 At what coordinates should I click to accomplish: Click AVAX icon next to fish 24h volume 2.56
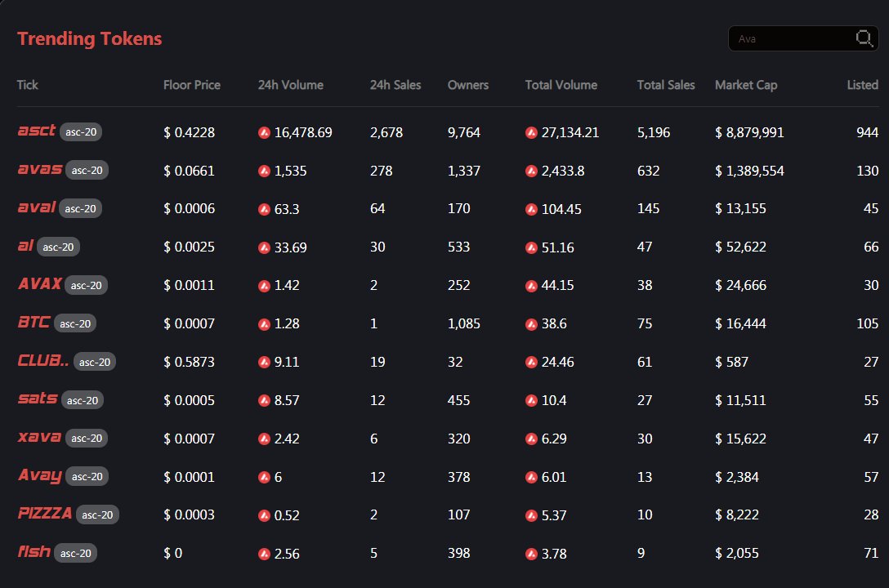(x=264, y=554)
